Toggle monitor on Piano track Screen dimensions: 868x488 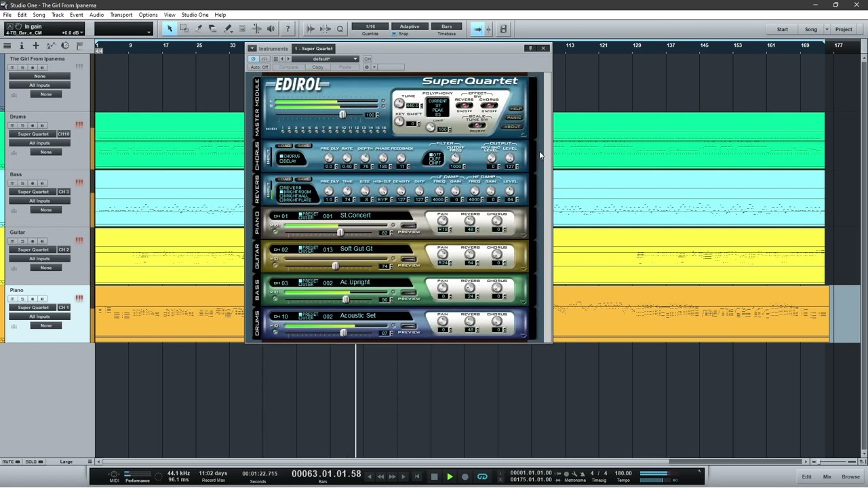pos(42,299)
